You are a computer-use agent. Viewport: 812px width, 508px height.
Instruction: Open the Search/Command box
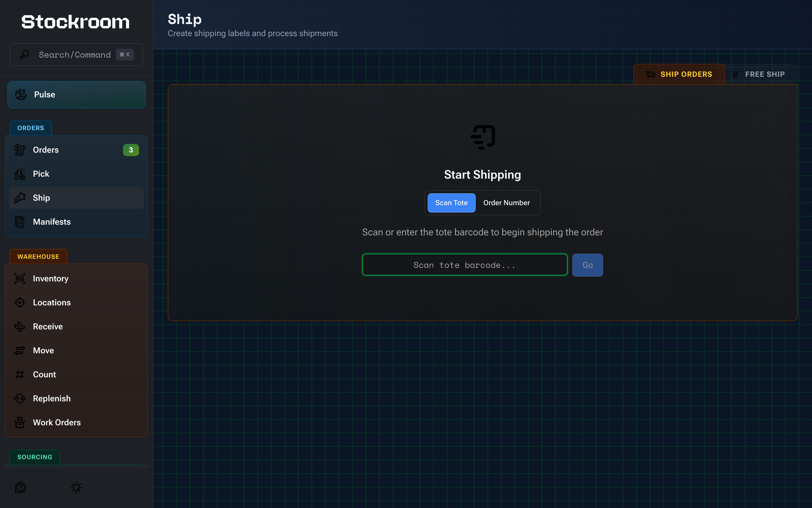pyautogui.click(x=76, y=54)
